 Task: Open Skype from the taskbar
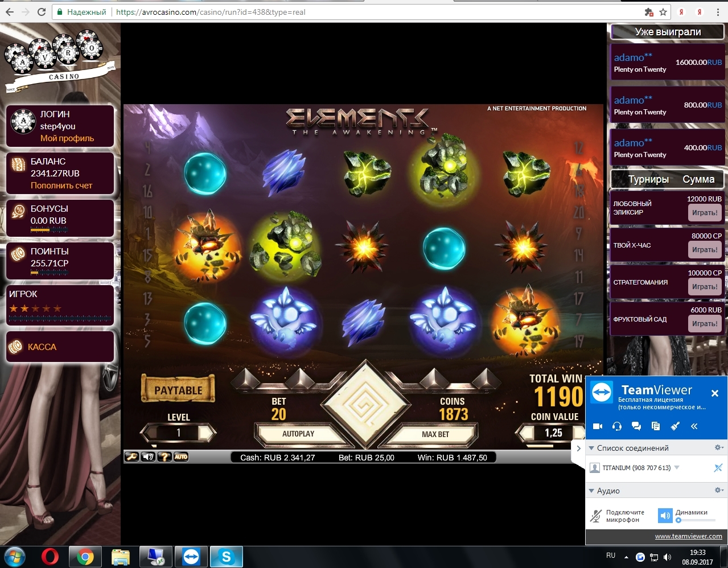click(x=227, y=557)
